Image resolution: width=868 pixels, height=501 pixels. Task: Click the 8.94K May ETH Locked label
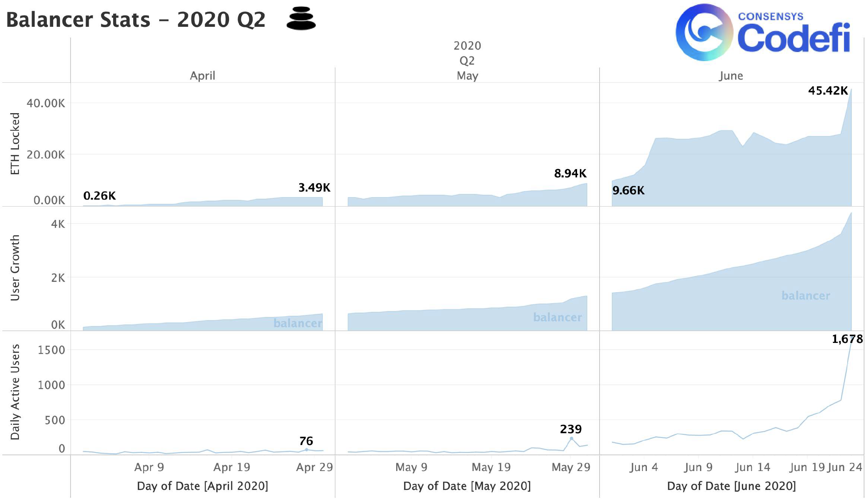(x=570, y=173)
